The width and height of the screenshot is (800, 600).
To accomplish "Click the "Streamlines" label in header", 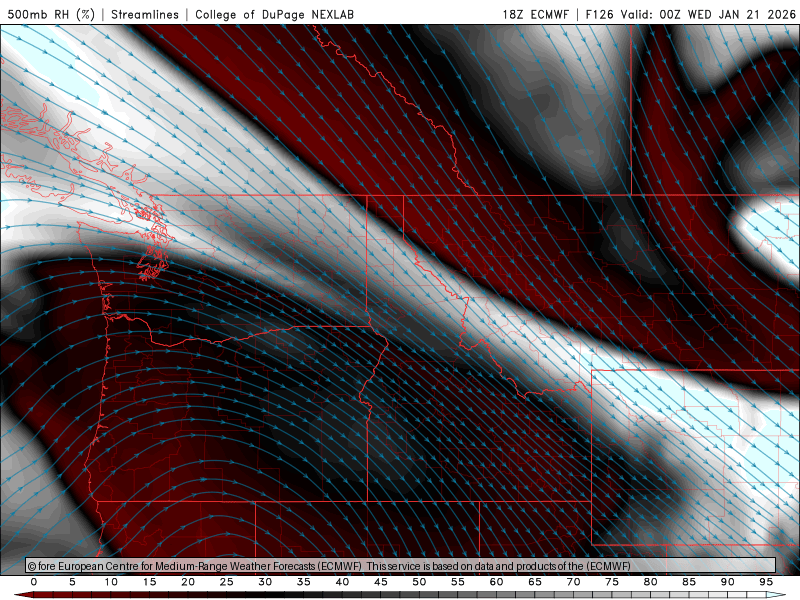I will point(145,14).
